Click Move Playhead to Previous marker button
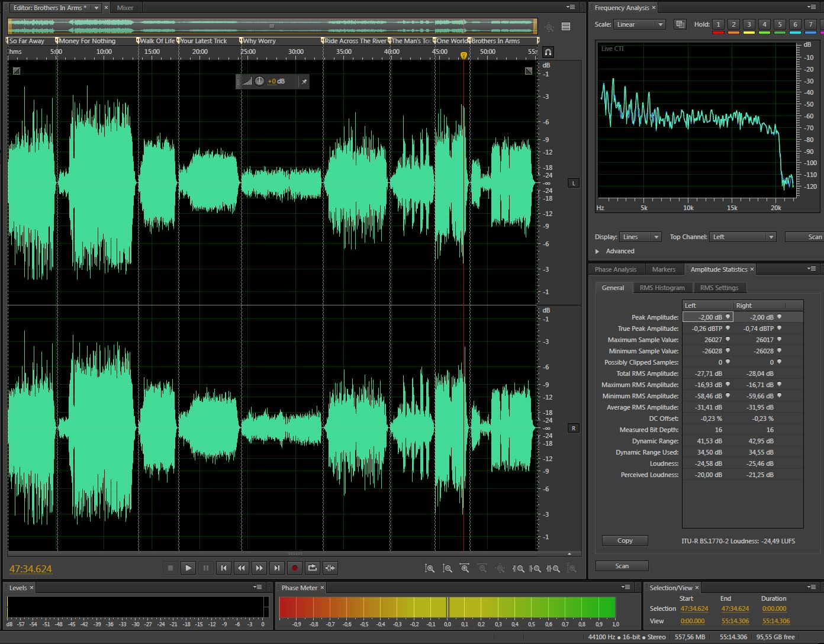 pos(223,568)
